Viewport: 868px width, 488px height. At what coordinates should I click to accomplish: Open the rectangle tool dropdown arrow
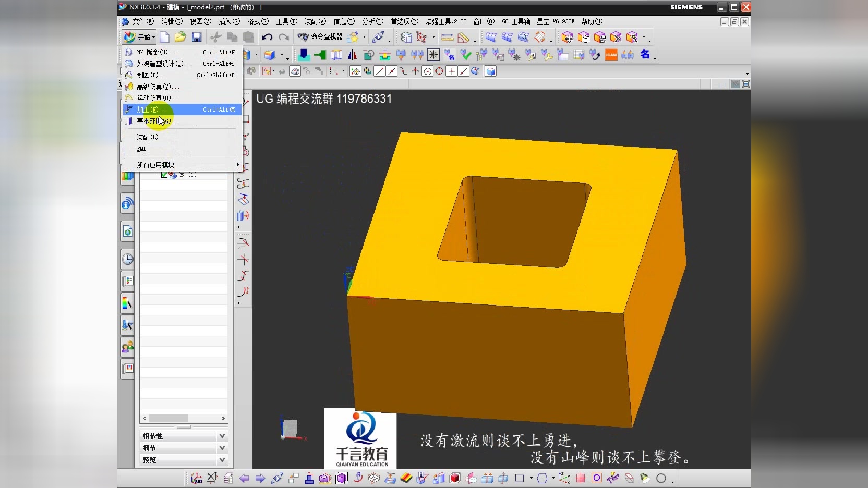pyautogui.click(x=531, y=478)
